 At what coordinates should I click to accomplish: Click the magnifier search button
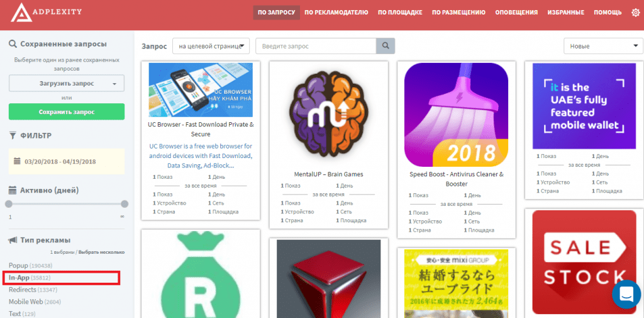pos(386,46)
